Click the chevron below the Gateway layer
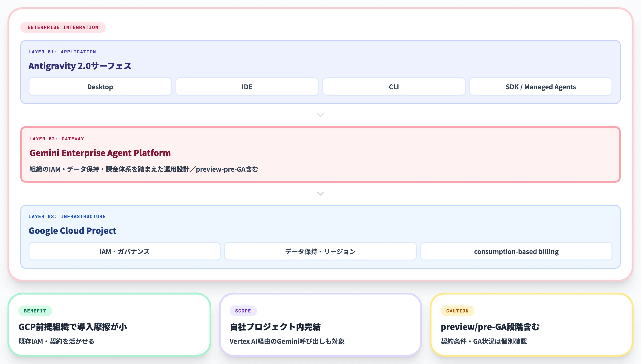 (320, 194)
